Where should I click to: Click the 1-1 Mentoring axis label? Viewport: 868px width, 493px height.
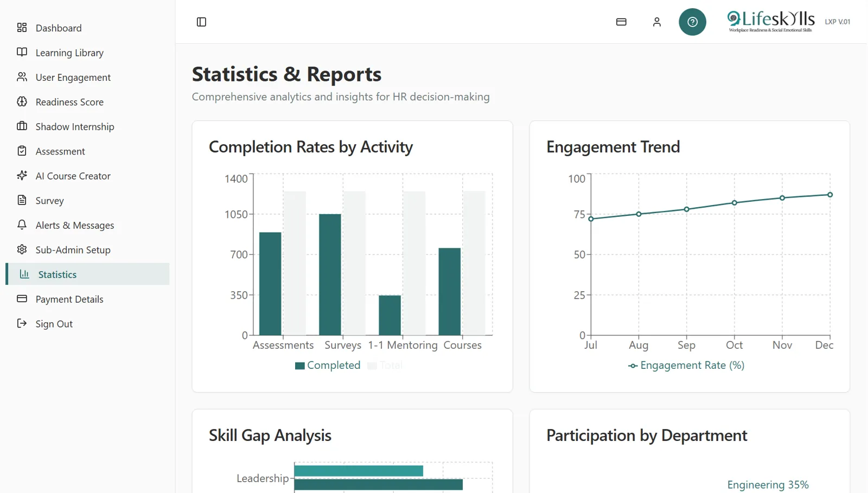403,345
